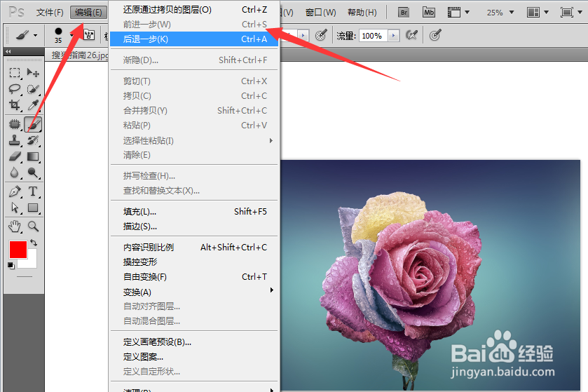This screenshot has height=392, width=588.
Task: Select the Eraser tool
Action: (x=15, y=156)
